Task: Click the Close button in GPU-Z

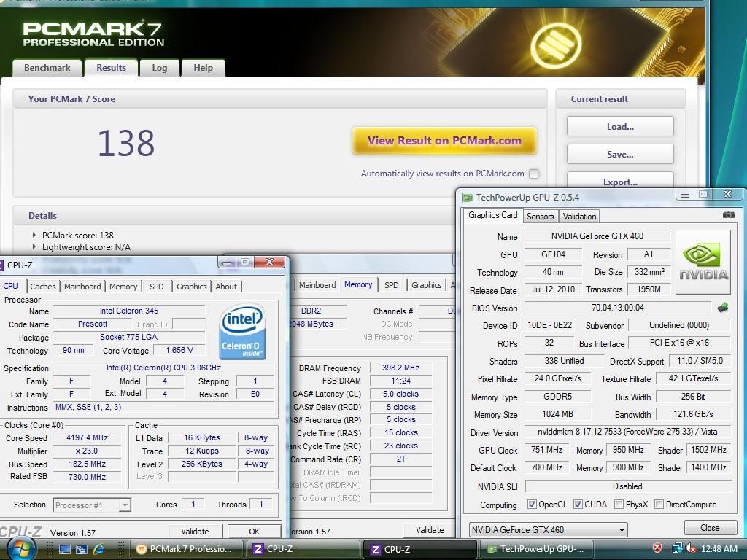Action: (709, 528)
